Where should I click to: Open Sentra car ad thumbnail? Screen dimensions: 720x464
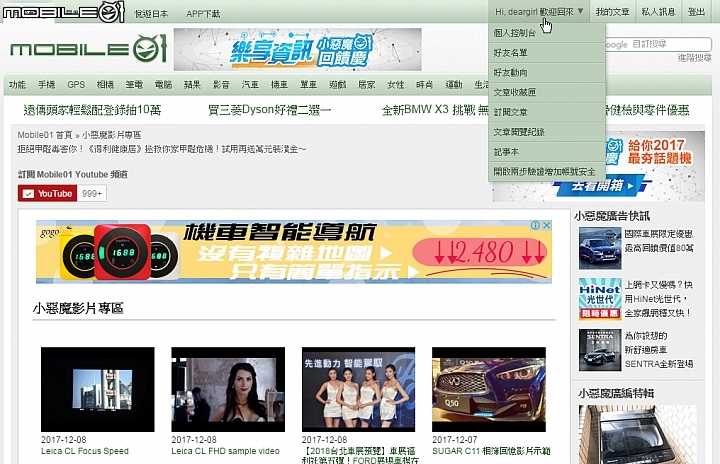(x=600, y=350)
